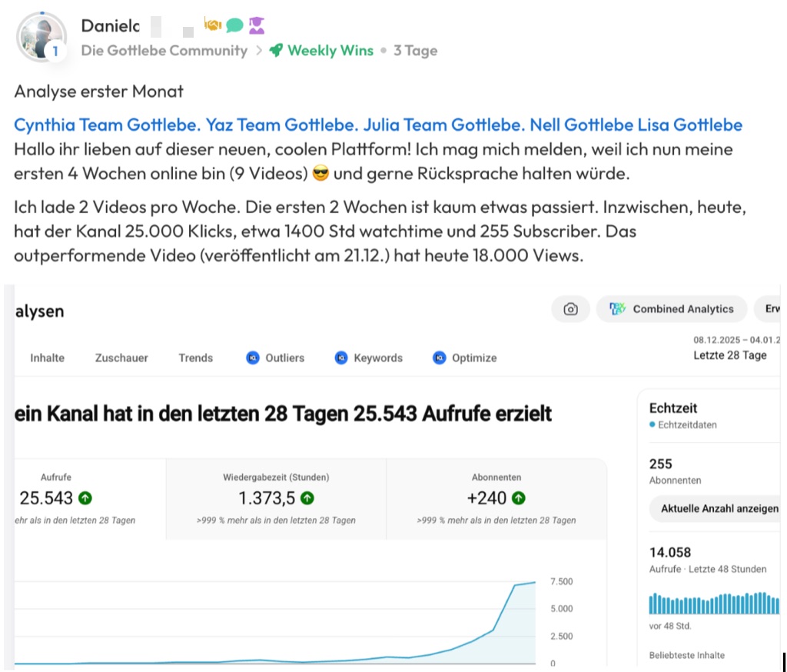Select the Abonnenten metric card
Viewport: 787px width, 672px height.
coord(496,498)
